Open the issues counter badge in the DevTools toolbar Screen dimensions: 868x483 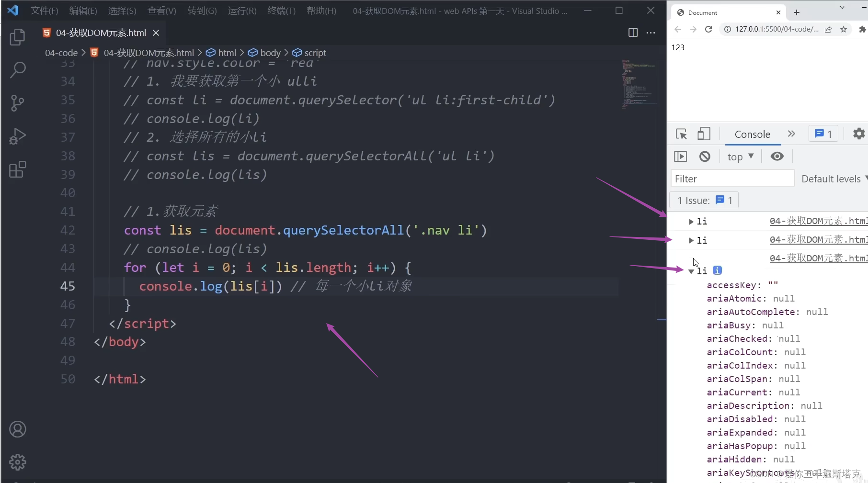coord(823,134)
